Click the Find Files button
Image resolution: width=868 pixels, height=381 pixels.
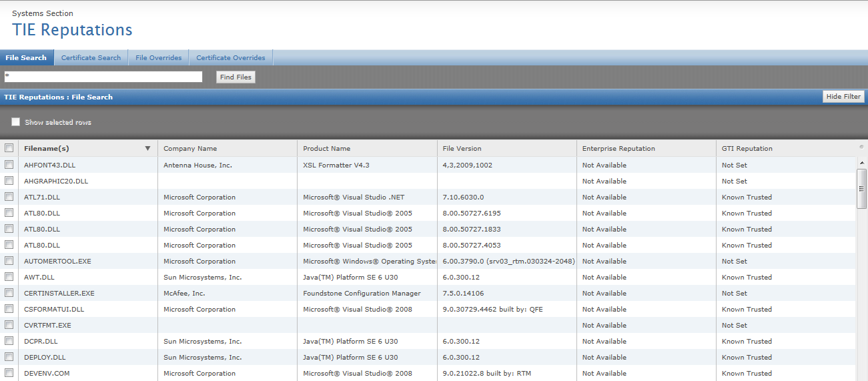[x=236, y=77]
